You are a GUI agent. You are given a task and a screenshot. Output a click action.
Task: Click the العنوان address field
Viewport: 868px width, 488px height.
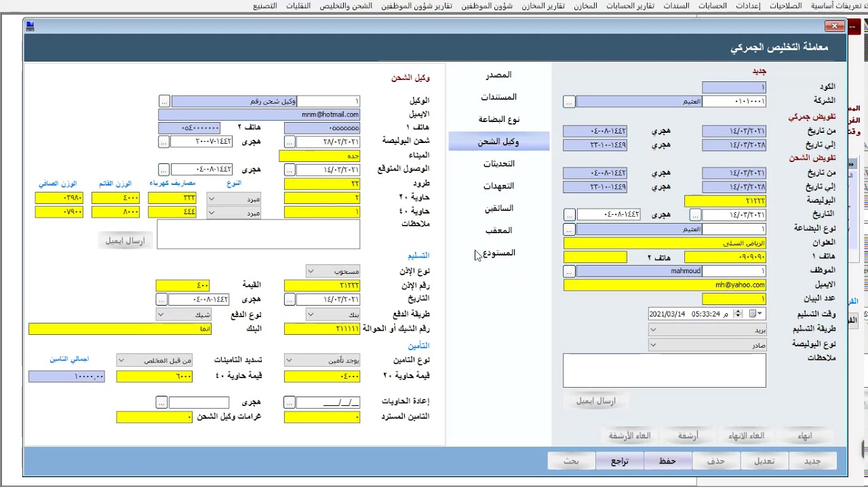pyautogui.click(x=665, y=243)
